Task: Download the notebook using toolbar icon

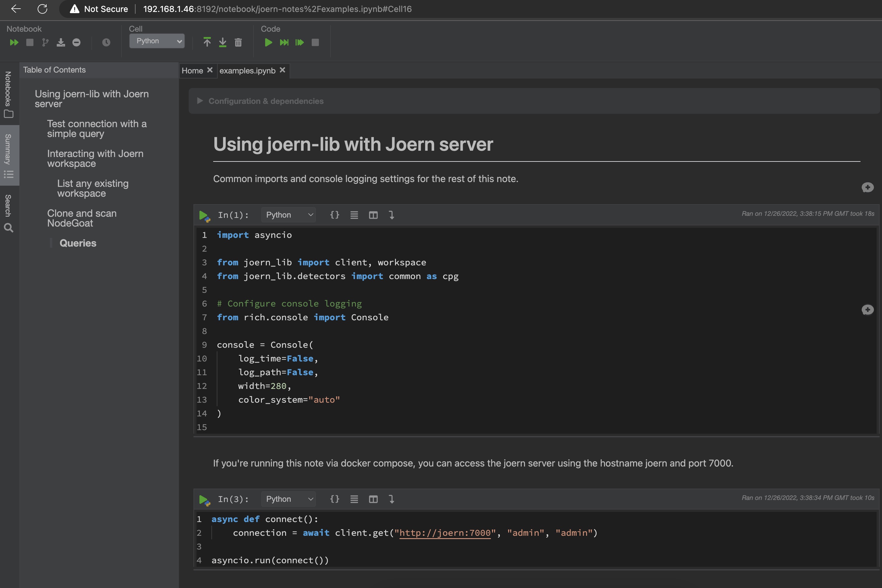Action: coord(61,42)
